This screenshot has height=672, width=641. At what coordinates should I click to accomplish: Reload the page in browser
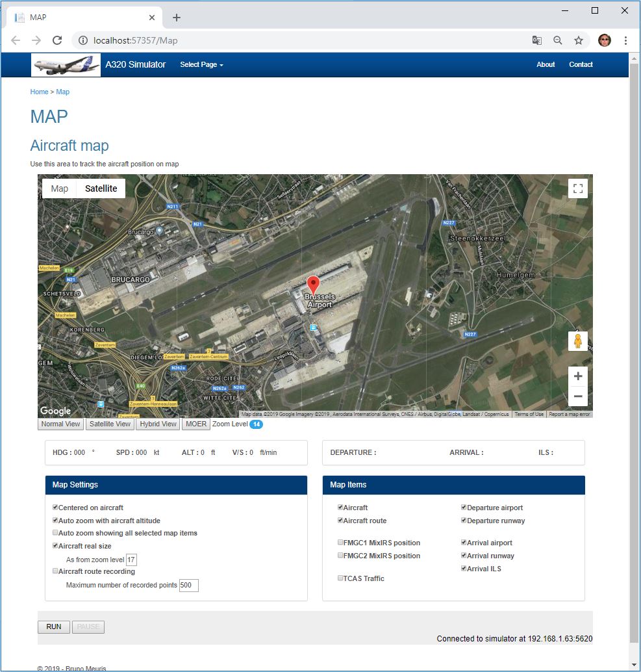pos(57,40)
